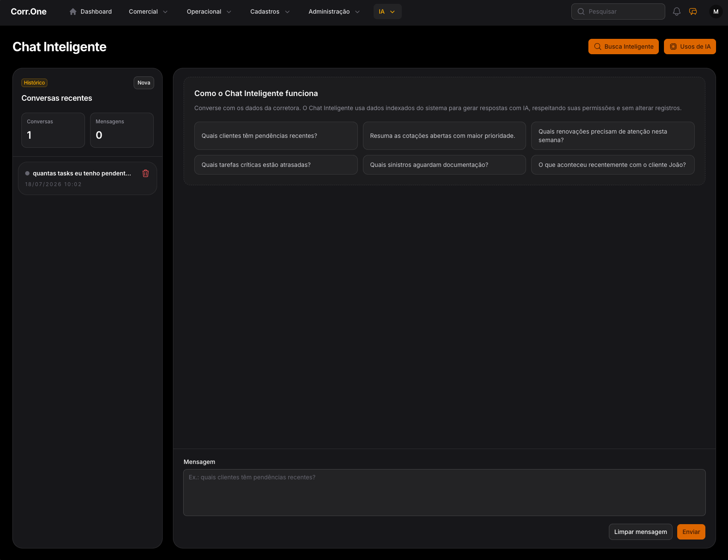Viewport: 728px width, 560px height.
Task: Click the Conversas count card
Action: tap(53, 130)
